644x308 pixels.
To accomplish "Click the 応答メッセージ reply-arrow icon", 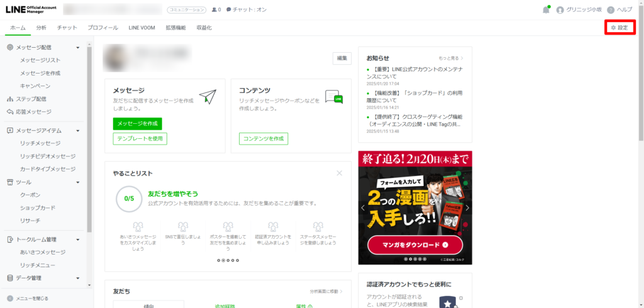I will tap(10, 112).
